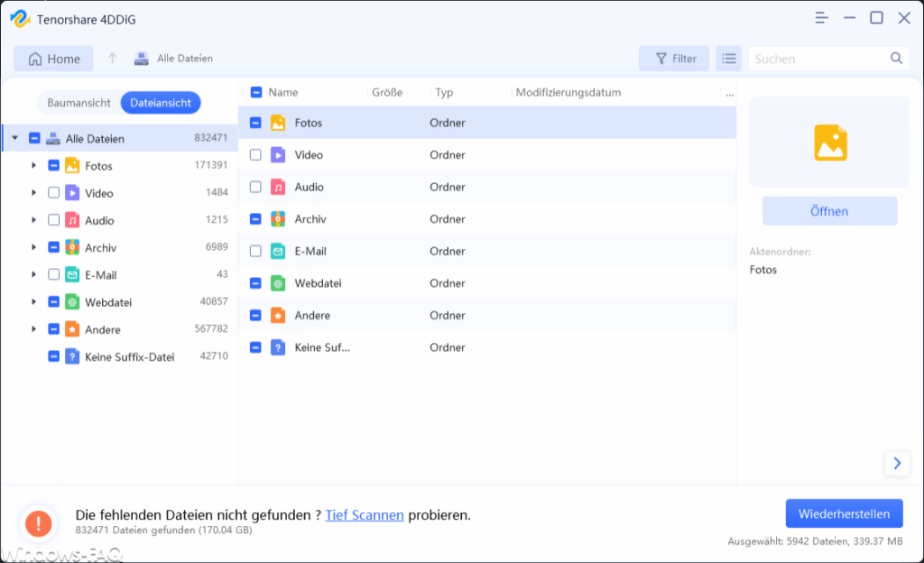Toggle Audio checkbox in sidebar tree

pyautogui.click(x=53, y=219)
